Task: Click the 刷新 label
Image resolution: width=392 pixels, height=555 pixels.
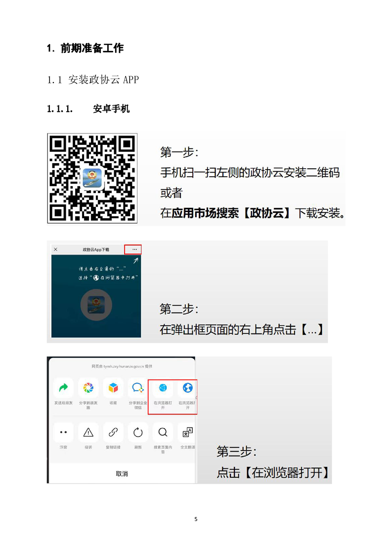Action: pos(138,447)
